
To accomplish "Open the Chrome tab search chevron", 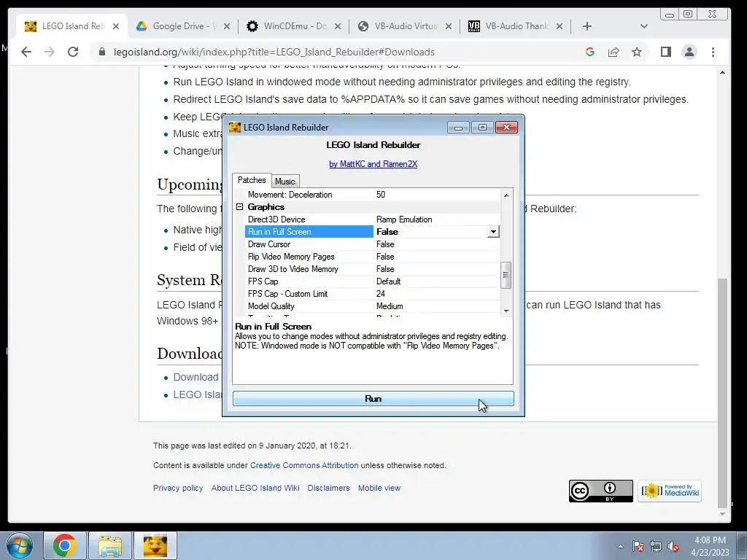I will tap(644, 26).
